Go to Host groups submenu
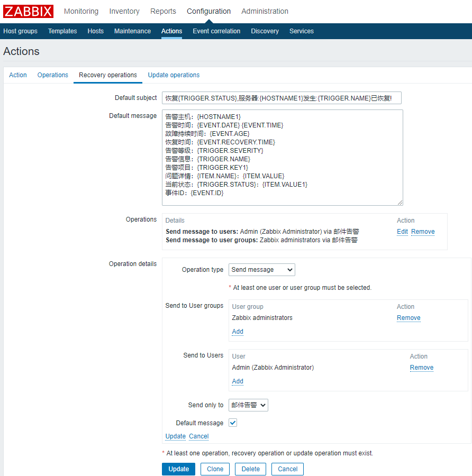This screenshot has width=472, height=476. [20, 31]
